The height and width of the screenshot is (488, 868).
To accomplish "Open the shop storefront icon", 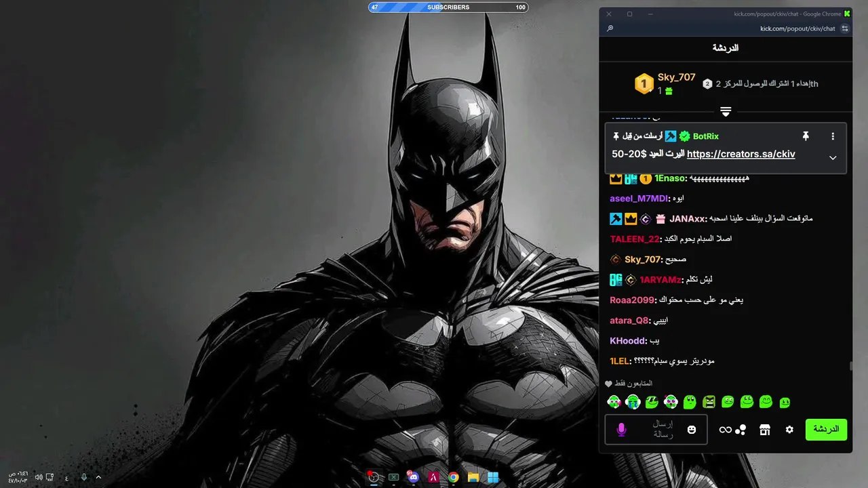I will click(x=765, y=430).
